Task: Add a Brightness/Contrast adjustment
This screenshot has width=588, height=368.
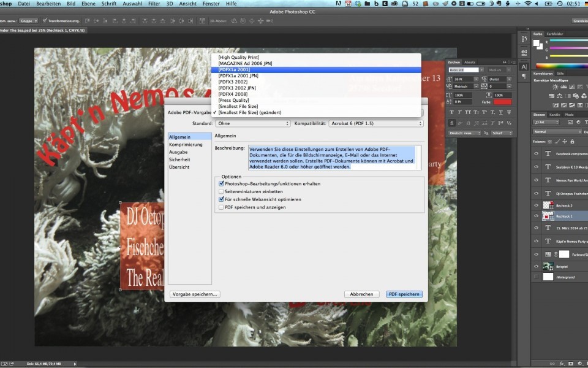Action: click(556, 86)
